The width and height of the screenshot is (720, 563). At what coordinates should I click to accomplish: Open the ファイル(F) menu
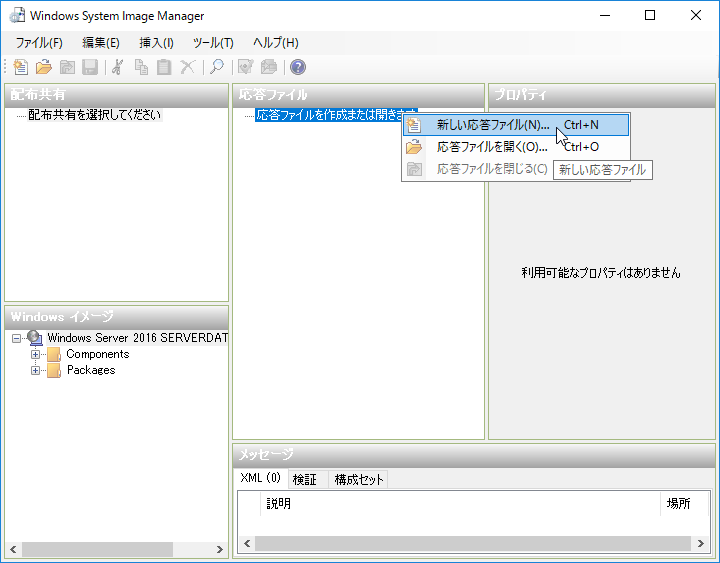39,43
